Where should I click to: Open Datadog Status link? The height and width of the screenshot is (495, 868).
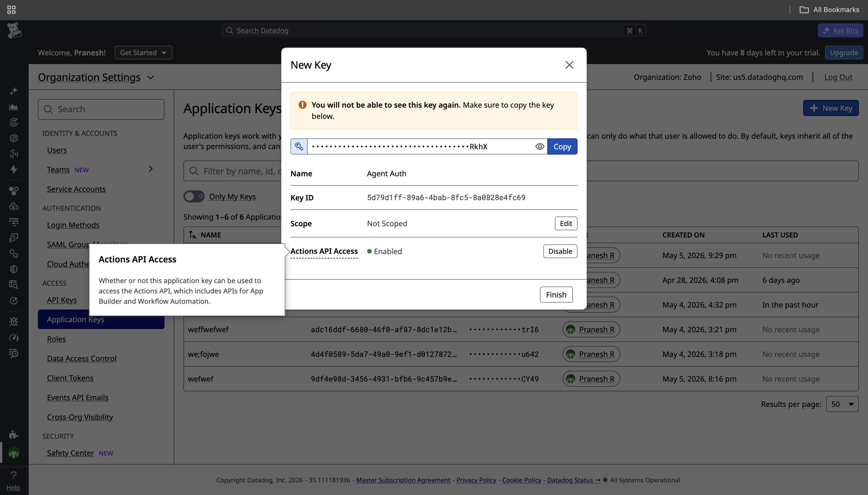(x=574, y=480)
